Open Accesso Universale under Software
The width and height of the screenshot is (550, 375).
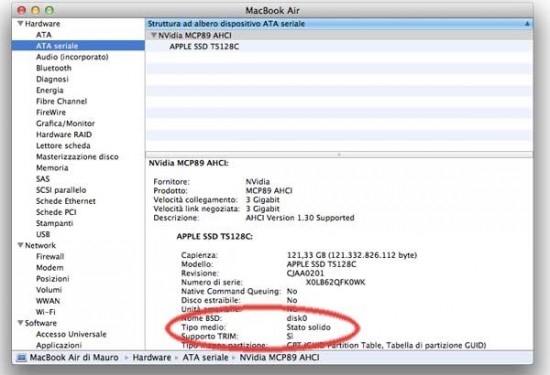(x=71, y=334)
